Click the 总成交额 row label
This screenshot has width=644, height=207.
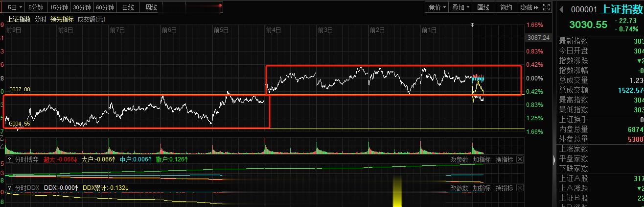pos(574,90)
